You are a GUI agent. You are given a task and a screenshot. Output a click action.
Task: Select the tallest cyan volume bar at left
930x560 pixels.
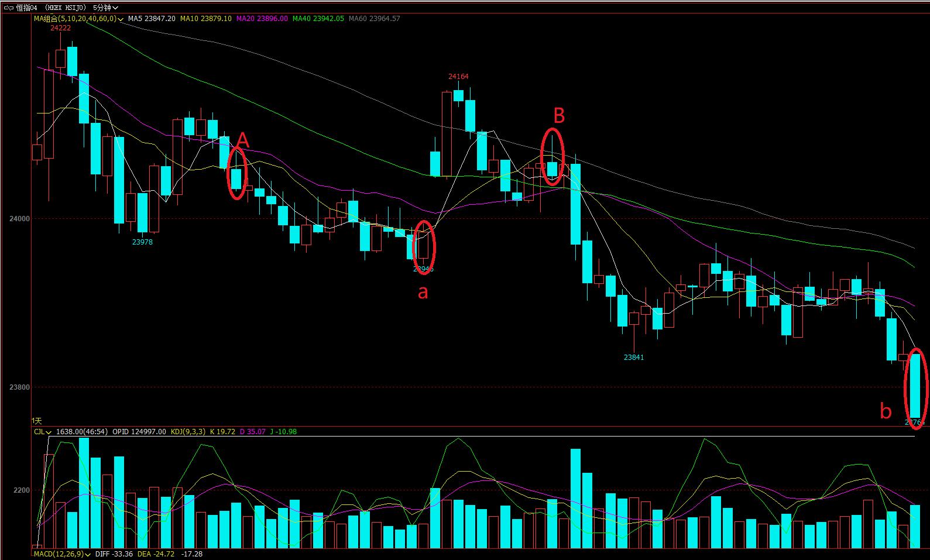coord(84,493)
